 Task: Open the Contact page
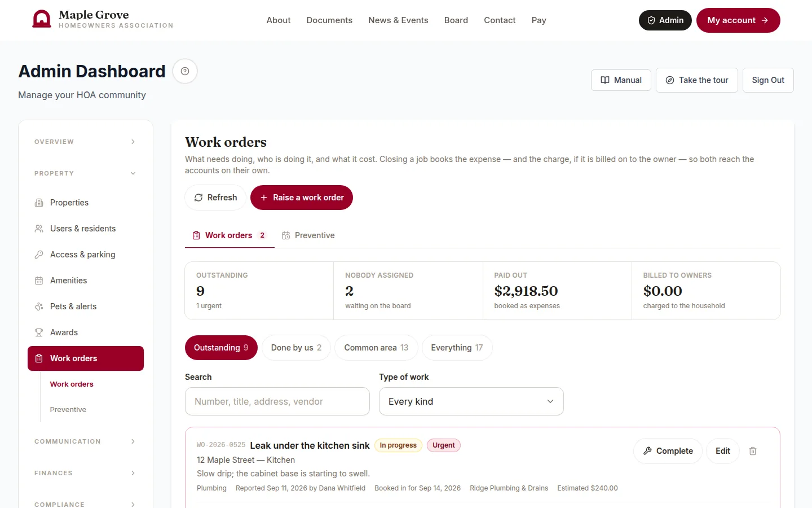coord(500,20)
